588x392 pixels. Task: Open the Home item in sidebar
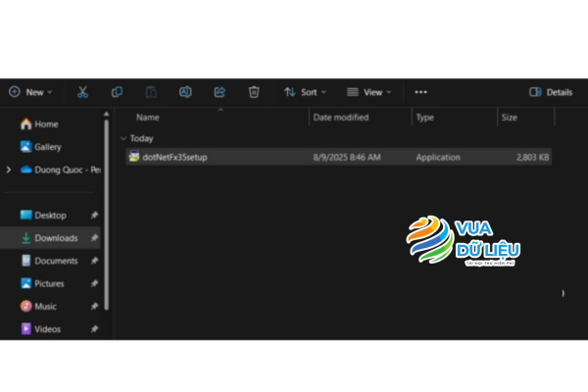point(46,124)
